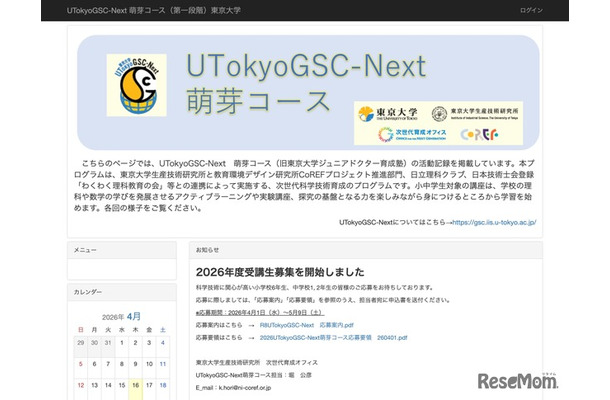
Task: Click the 応募期間 date line text
Action: click(x=260, y=312)
